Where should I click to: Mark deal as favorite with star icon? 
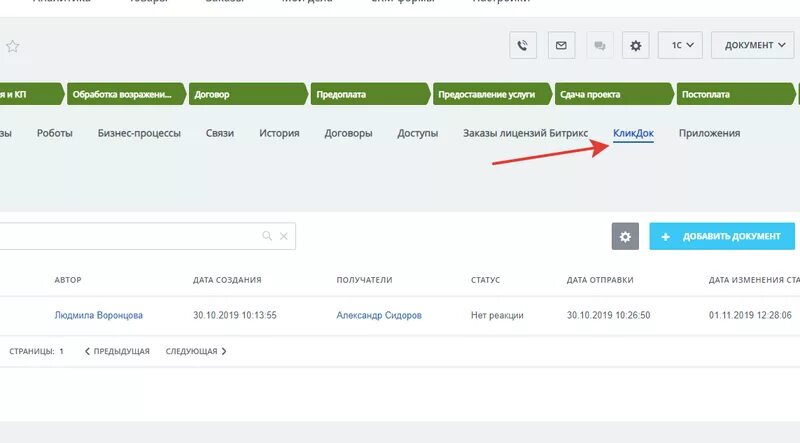click(x=12, y=46)
